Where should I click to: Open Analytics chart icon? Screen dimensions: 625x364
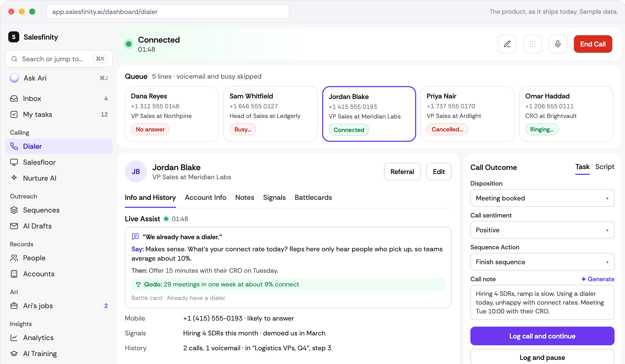14,338
